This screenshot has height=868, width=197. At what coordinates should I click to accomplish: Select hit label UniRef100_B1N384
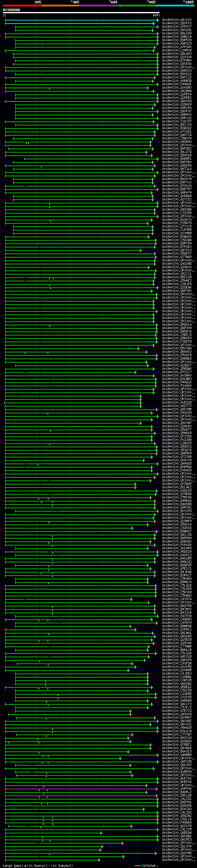[x=177, y=805]
